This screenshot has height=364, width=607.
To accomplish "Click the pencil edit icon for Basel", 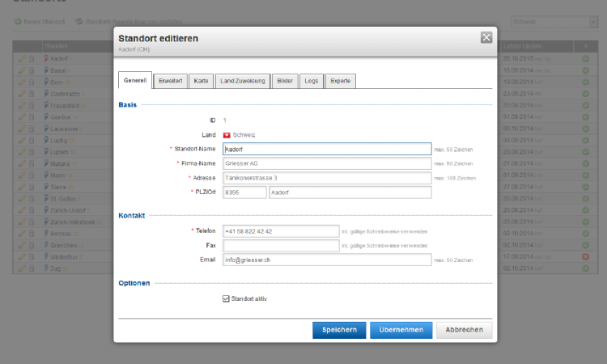I will (22, 70).
